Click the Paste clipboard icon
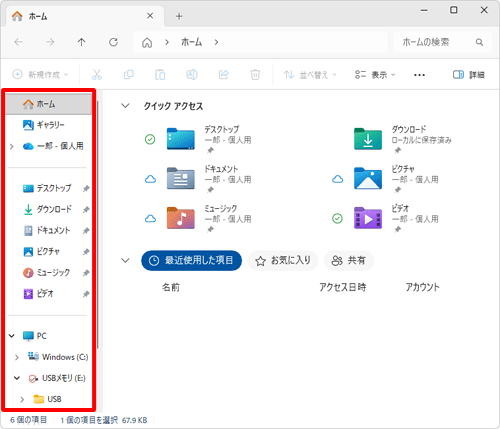This screenshot has width=500, height=429. 160,75
